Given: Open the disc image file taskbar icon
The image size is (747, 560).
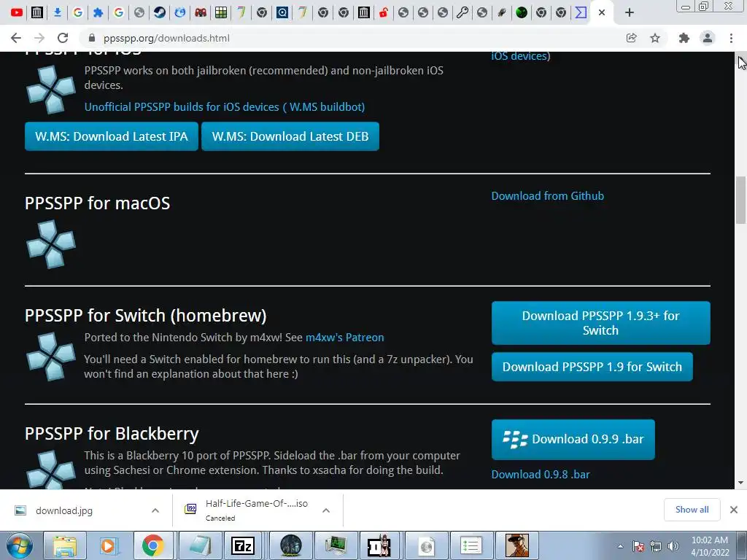Looking at the screenshot, I should pyautogui.click(x=426, y=545).
